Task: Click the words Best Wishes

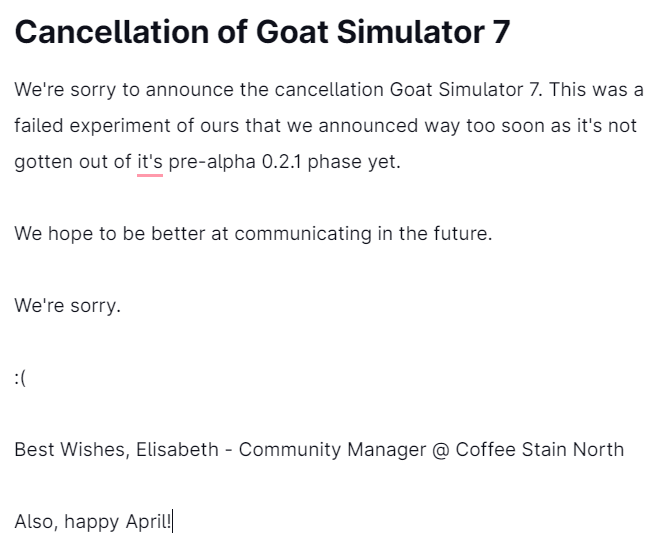Action: [x=72, y=450]
